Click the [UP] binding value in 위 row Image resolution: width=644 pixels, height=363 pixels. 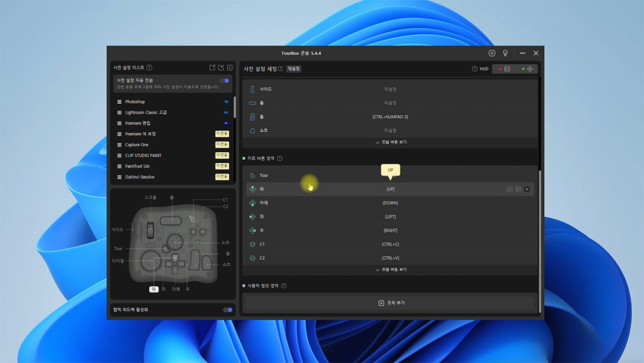tap(390, 189)
